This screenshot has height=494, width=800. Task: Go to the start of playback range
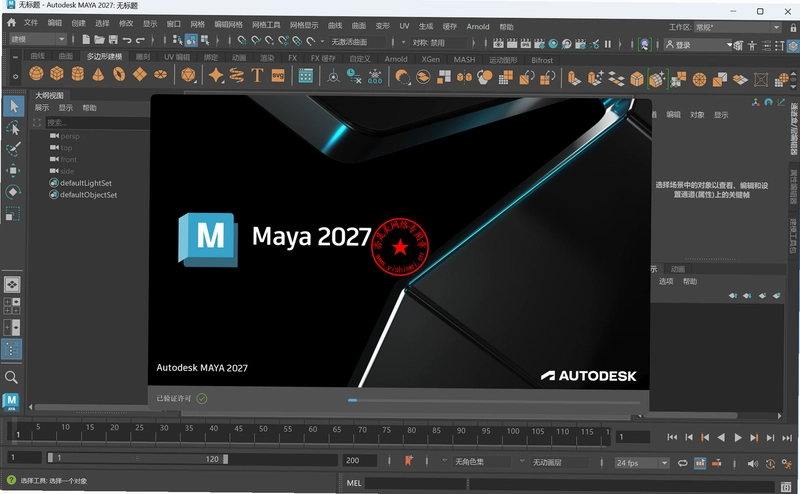click(672, 437)
